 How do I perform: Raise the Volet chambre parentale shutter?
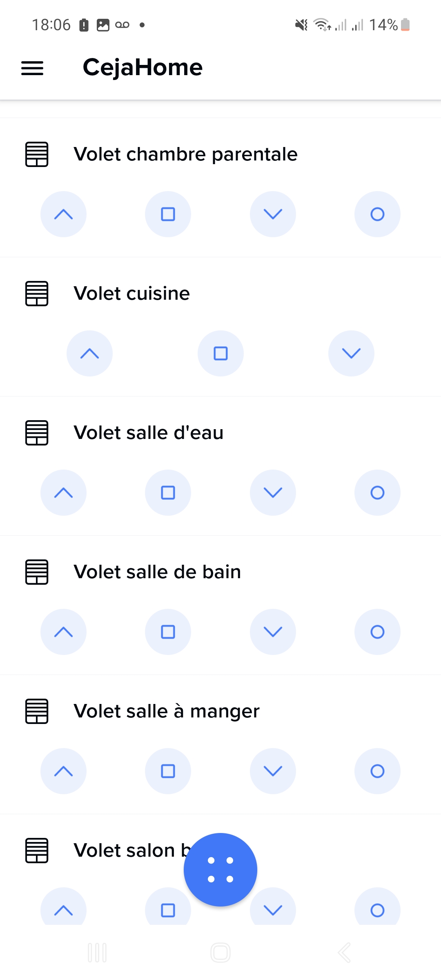tap(63, 214)
